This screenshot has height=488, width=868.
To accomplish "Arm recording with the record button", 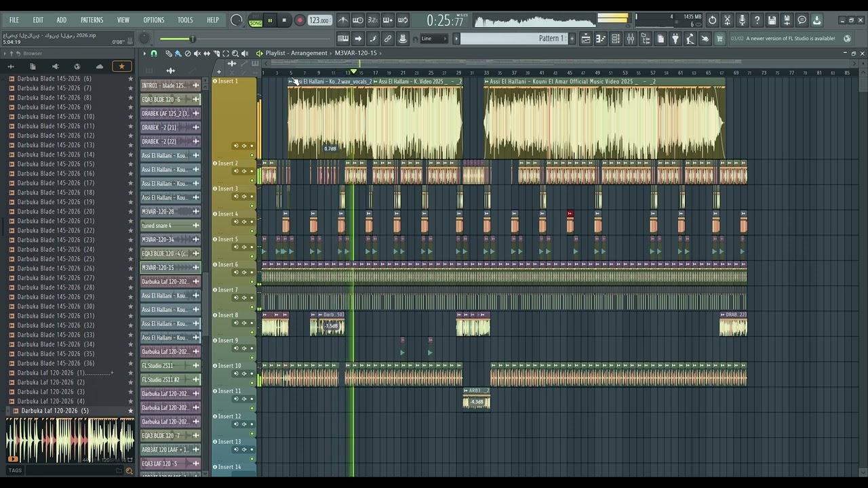I will tap(299, 20).
